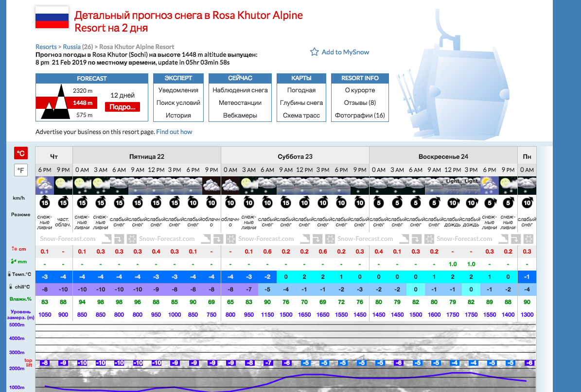Open Уведомления under ЭКСПЕРТ
The width and height of the screenshot is (581, 392).
(x=178, y=90)
